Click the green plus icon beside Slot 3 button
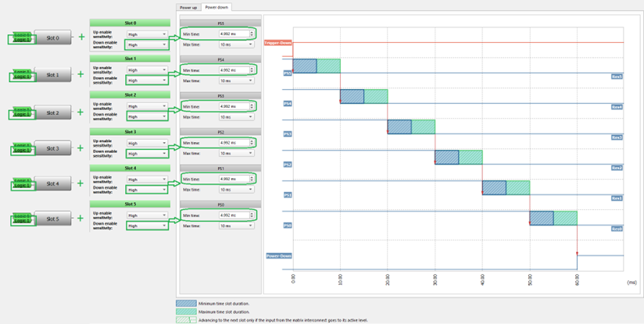Viewport: 644px width, 324px height. point(80,147)
